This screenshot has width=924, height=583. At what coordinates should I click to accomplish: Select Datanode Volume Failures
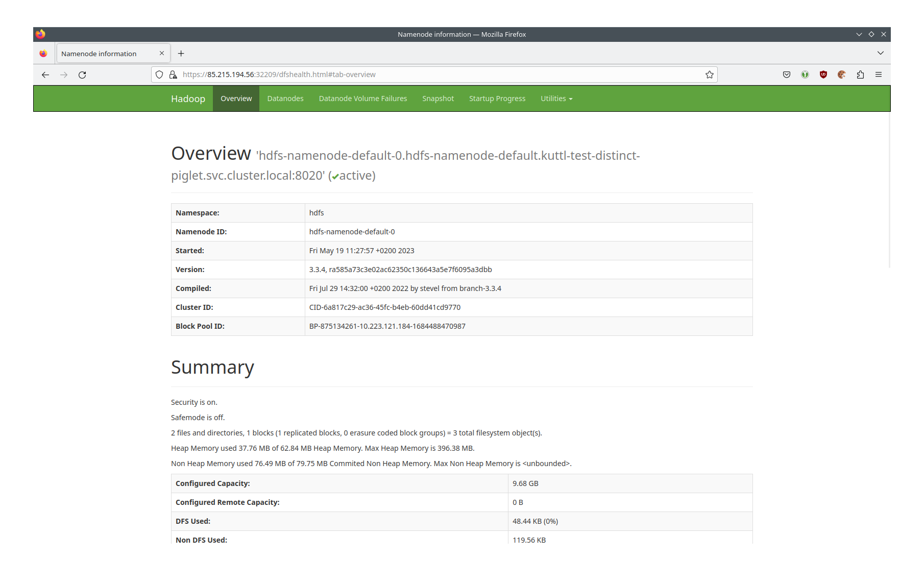point(363,98)
